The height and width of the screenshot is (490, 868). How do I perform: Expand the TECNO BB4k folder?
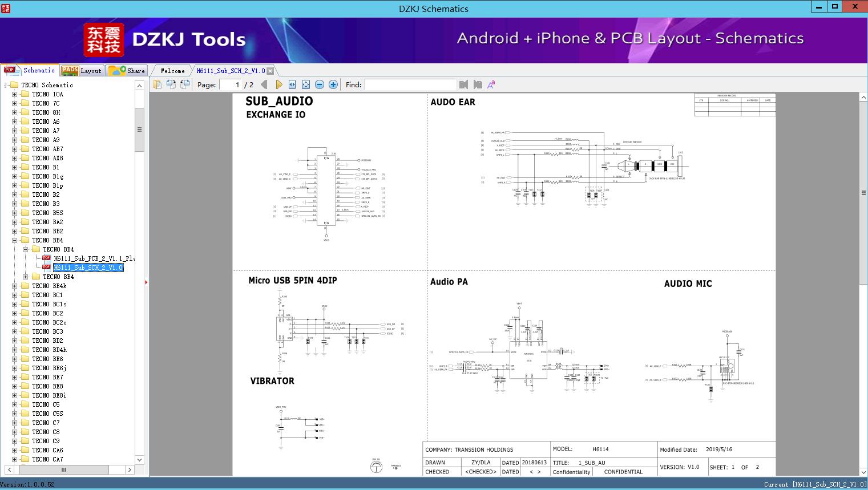click(x=15, y=286)
